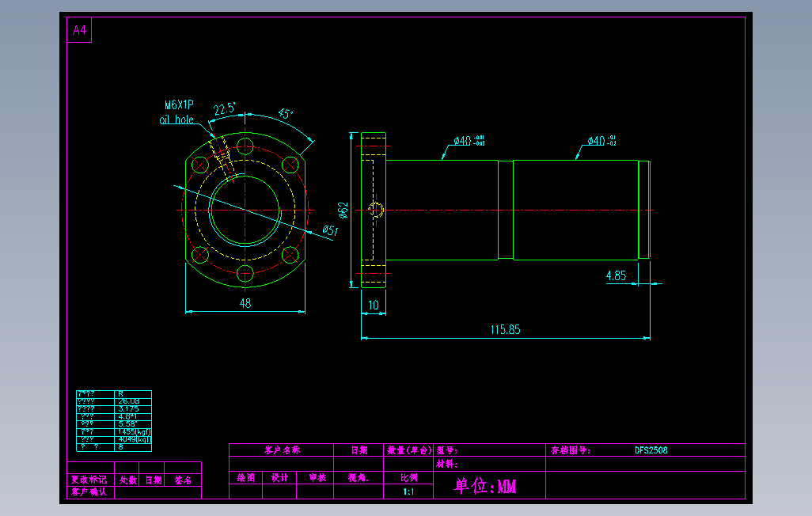Select the 45° angle dimension
812x516 pixels.
click(x=286, y=113)
